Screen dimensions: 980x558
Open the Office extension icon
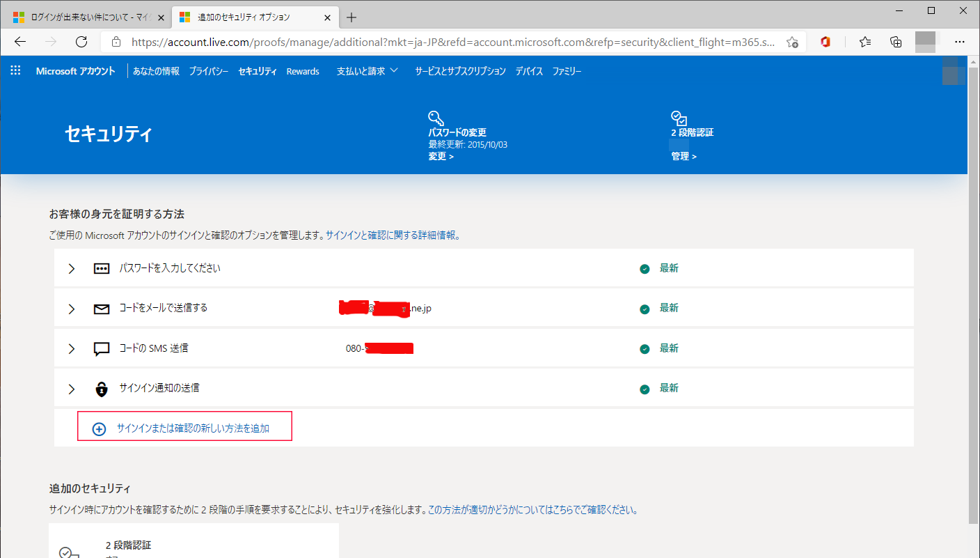[x=825, y=42]
